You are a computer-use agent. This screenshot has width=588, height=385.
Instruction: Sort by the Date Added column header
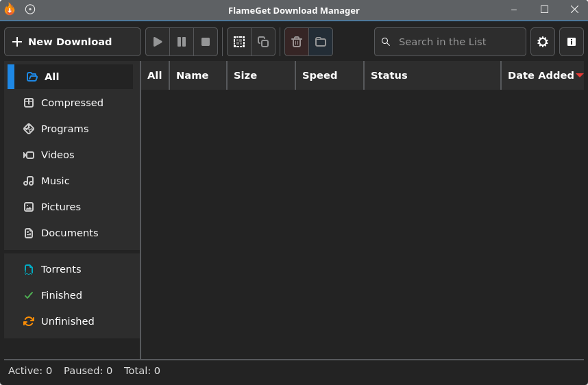pyautogui.click(x=543, y=75)
